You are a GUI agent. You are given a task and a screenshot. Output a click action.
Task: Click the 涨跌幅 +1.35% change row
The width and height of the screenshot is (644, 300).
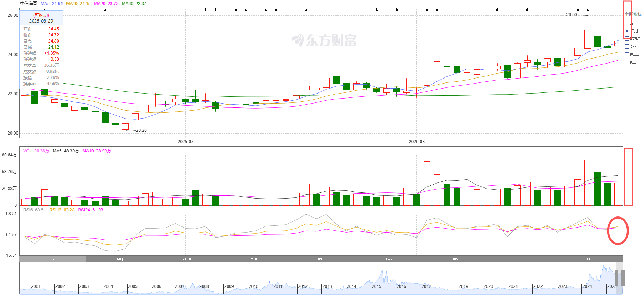pyautogui.click(x=41, y=53)
